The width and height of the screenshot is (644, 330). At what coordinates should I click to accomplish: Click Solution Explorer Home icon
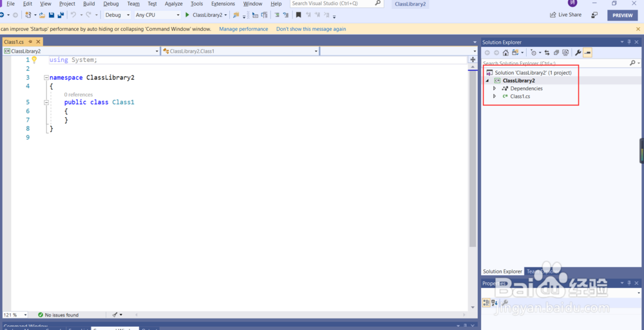[x=506, y=53]
